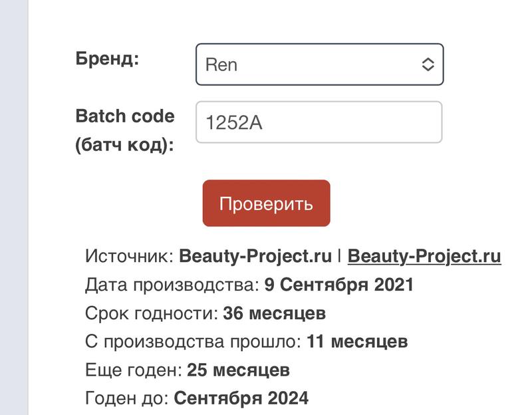Click the Дата производства: label
Image resolution: width=532 pixels, height=415 pixels.
coord(172,285)
